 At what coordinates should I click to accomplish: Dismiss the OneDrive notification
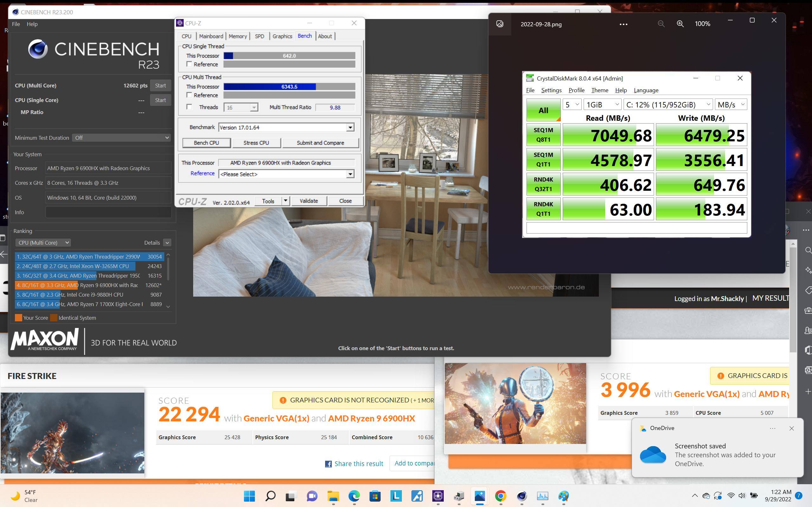pyautogui.click(x=791, y=428)
